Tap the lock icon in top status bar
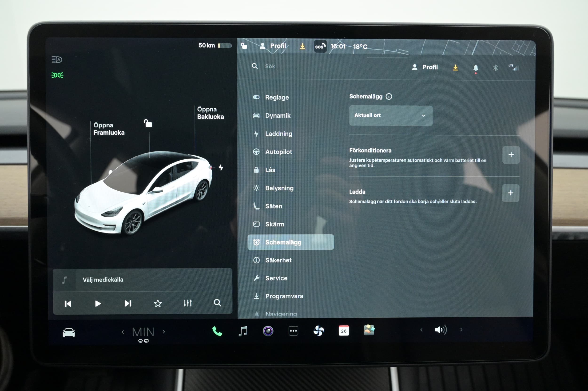588x391 pixels. (x=244, y=46)
